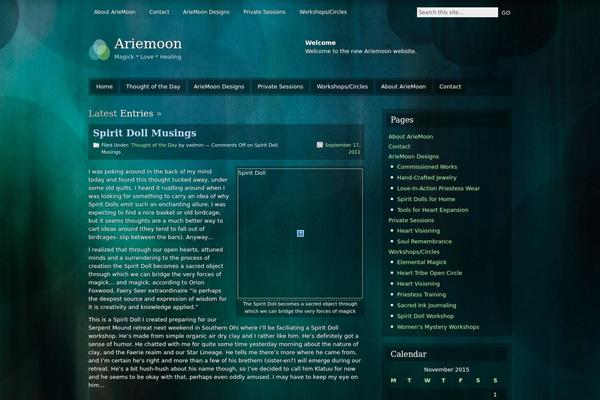Click November 2015 calendar caption
This screenshot has height=400, width=600.
[x=446, y=369]
